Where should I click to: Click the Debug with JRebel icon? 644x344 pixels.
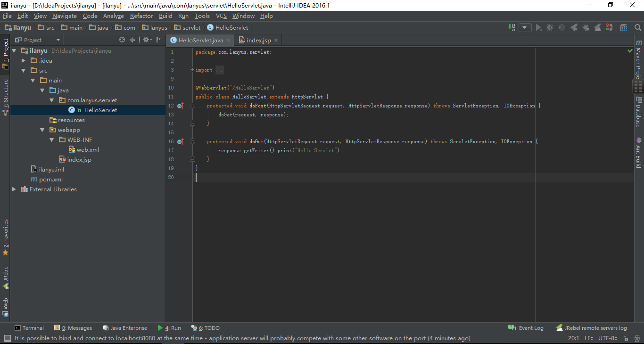pos(586,28)
